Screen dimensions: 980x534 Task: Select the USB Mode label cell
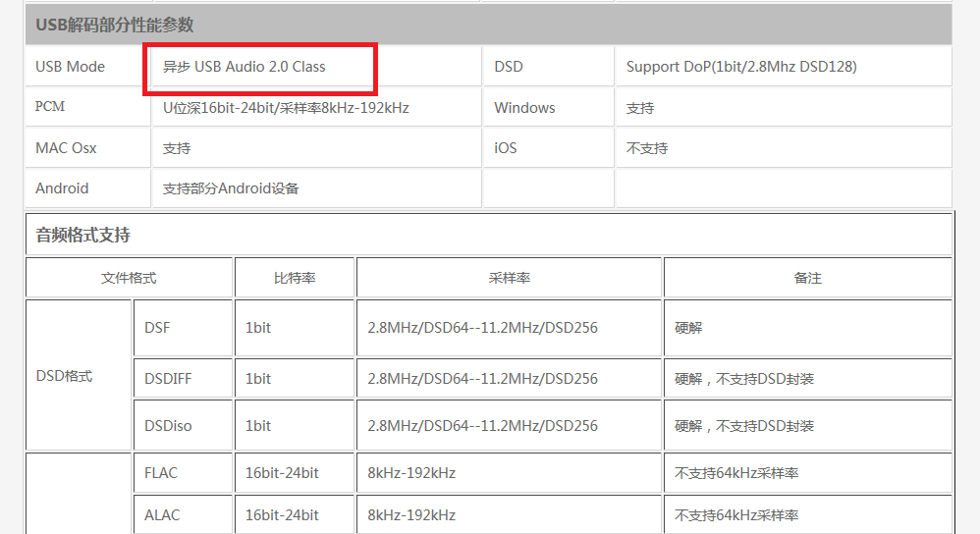coord(71,67)
